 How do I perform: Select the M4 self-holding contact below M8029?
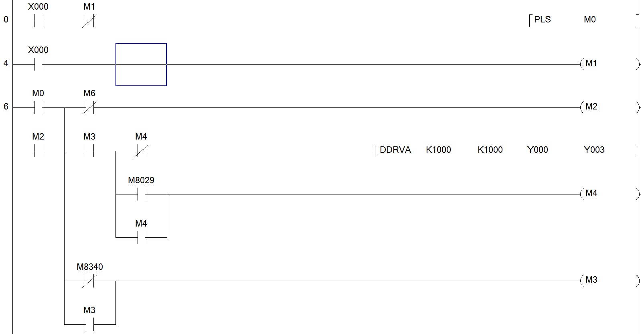(141, 238)
